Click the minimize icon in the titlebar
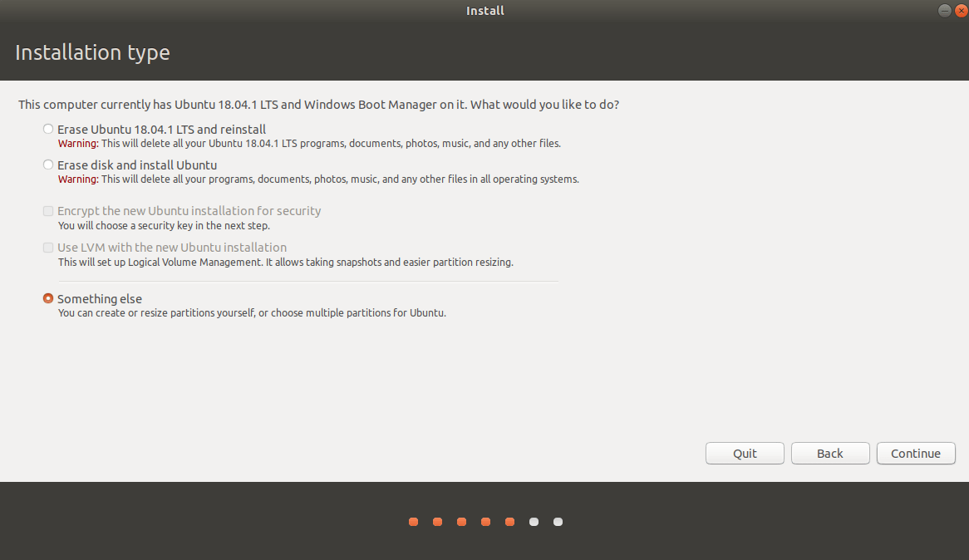 coord(944,11)
